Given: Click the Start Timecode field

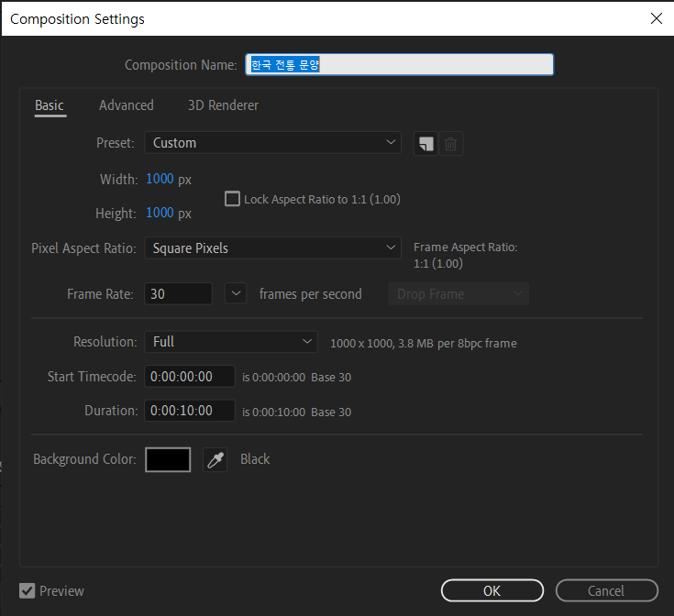Looking at the screenshot, I should 190,377.
